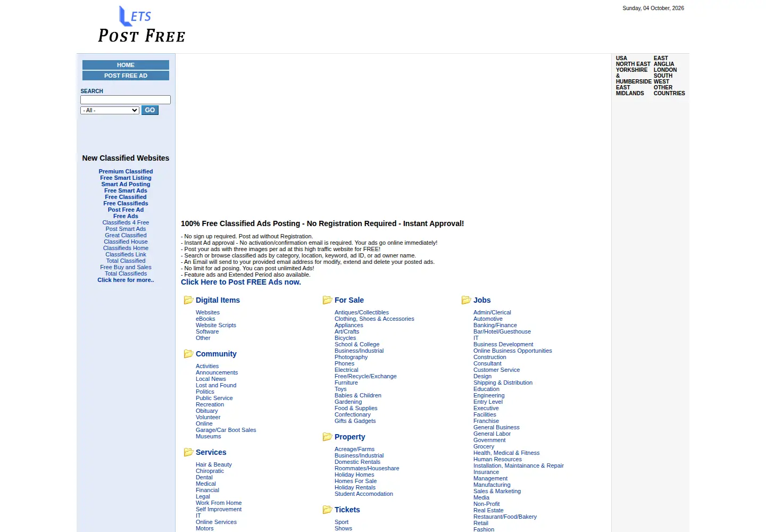The image size is (766, 532).
Task: Open the Tickets category heading
Action: click(x=347, y=510)
